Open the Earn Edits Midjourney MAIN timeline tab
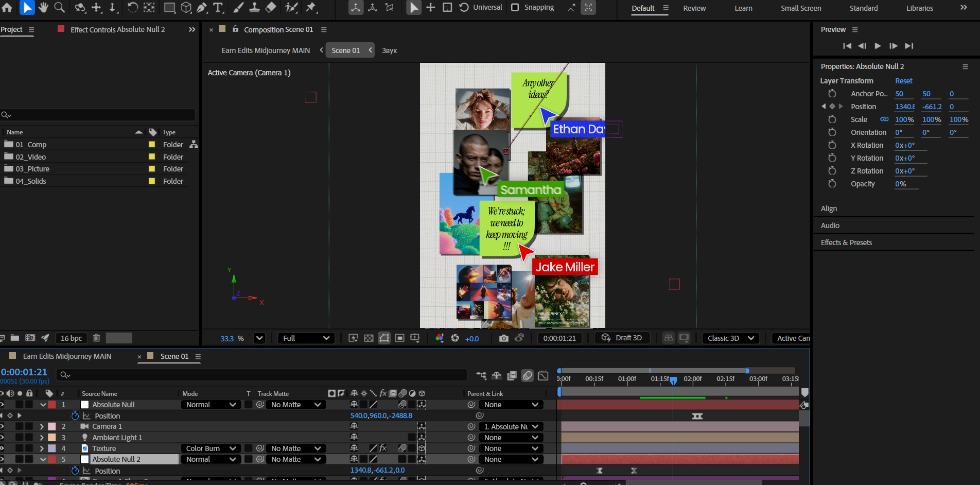This screenshot has height=485, width=980. tap(67, 356)
